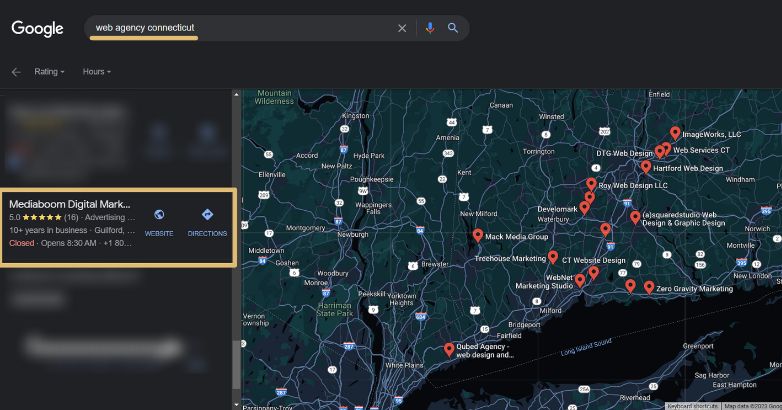Click the results list scrollbar down arrow
782x410 pixels.
pos(236,405)
